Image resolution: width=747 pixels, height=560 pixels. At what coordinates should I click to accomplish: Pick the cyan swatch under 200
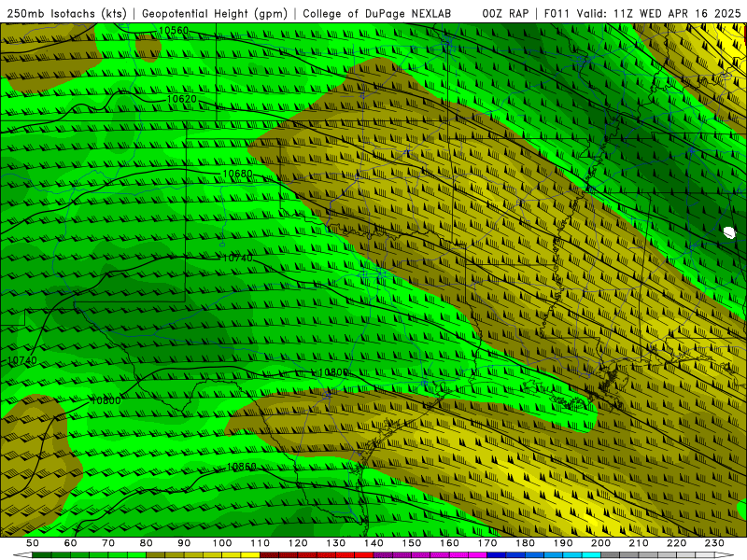591,555
